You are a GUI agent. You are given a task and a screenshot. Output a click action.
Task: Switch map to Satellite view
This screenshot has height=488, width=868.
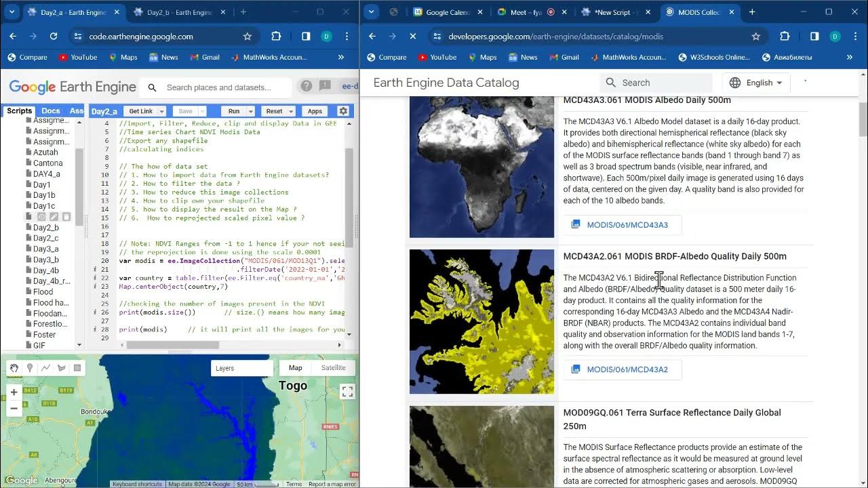pos(333,368)
